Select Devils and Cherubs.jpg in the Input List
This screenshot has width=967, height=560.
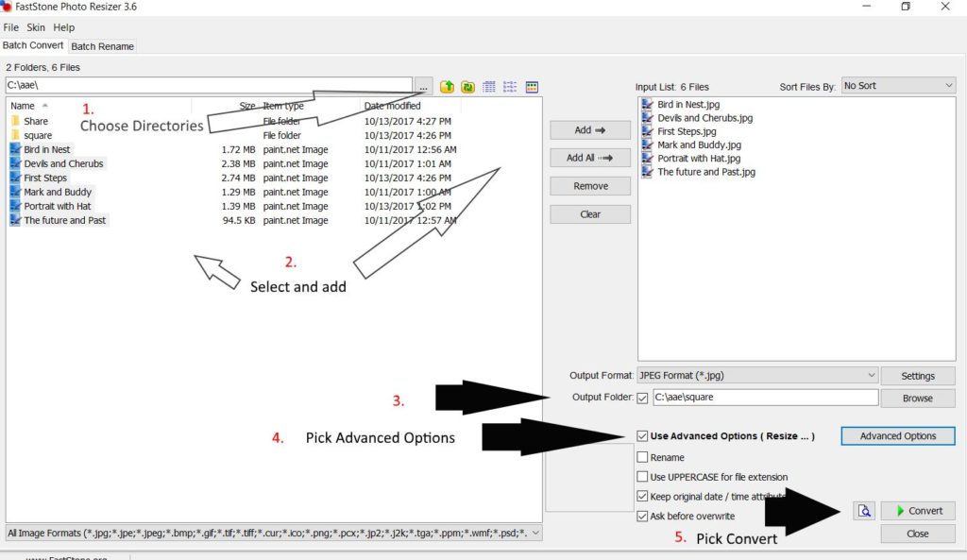pos(704,118)
